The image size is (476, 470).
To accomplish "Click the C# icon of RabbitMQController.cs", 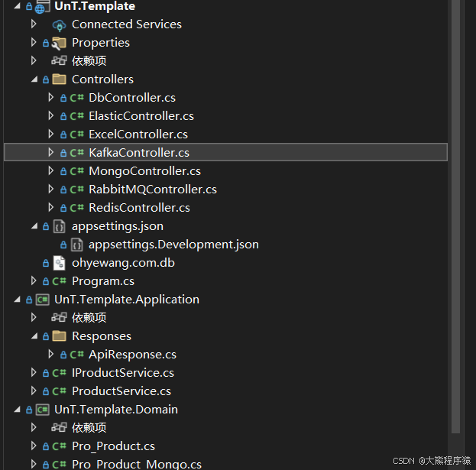I will click(76, 190).
